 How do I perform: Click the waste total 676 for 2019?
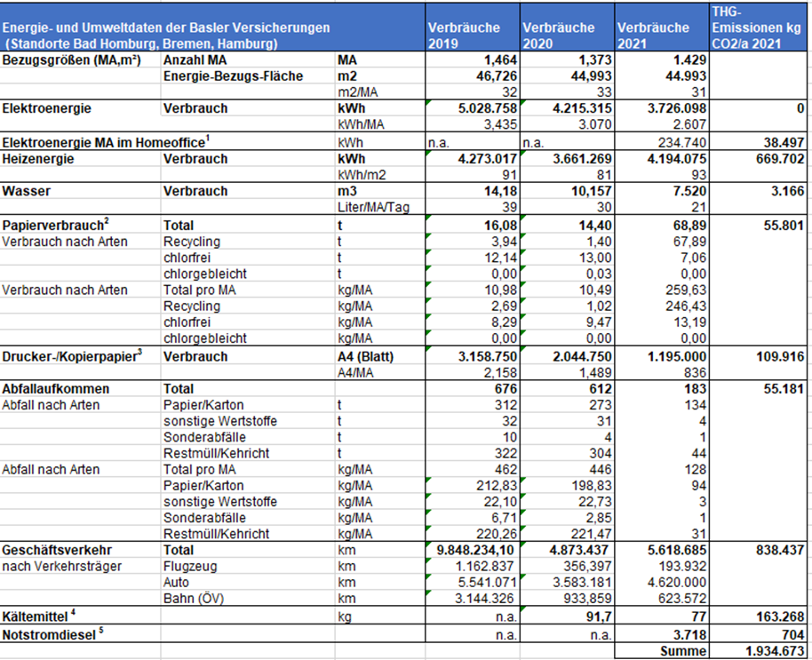(506, 389)
